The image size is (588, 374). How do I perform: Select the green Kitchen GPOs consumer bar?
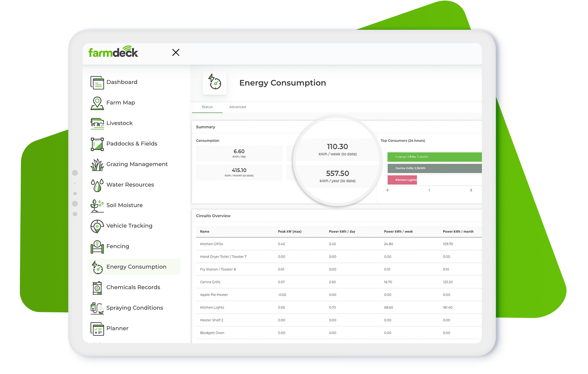434,157
